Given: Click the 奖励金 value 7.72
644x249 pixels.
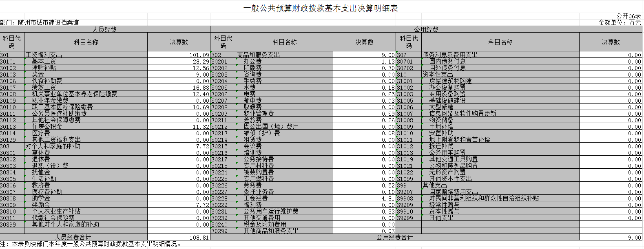Looking at the screenshot, I should [179, 205].
